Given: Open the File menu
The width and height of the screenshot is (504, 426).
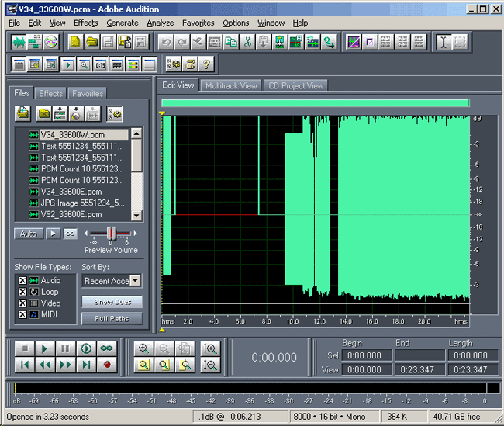Looking at the screenshot, I should (x=15, y=23).
